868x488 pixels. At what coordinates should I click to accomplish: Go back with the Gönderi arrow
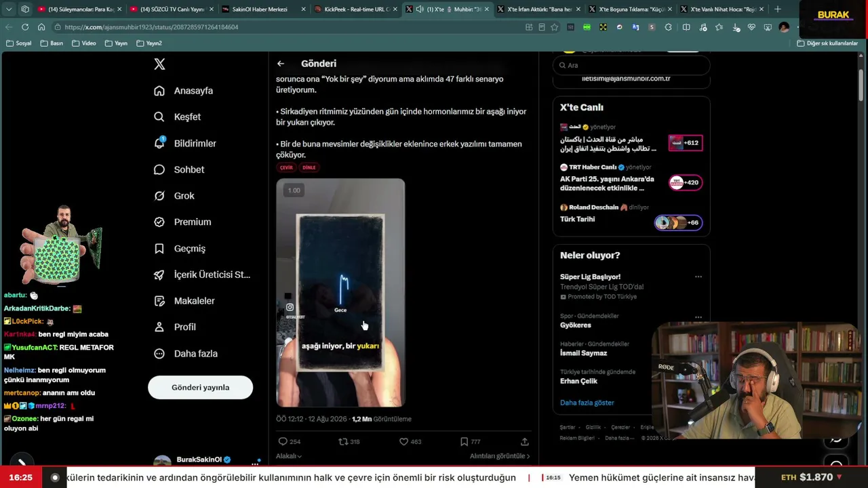coord(281,64)
